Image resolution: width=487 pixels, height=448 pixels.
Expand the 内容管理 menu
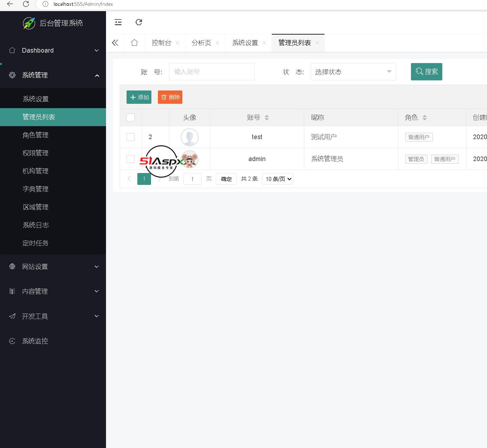[x=97, y=291]
